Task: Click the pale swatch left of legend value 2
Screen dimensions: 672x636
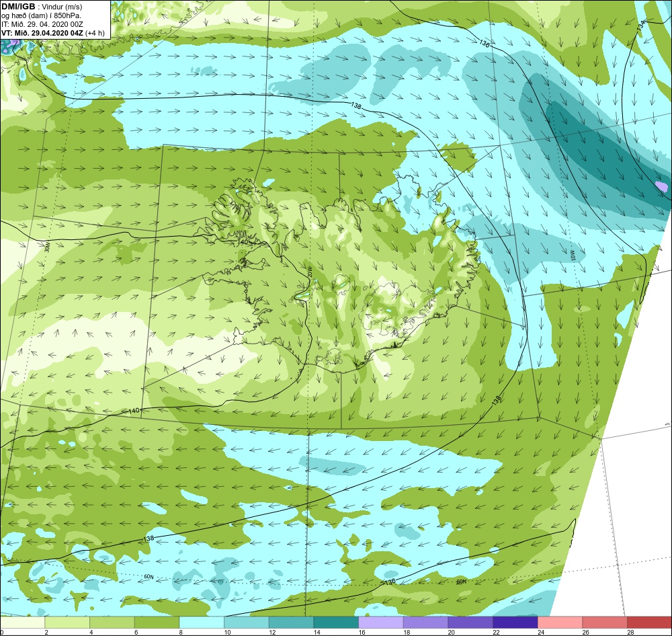Action: point(22,623)
